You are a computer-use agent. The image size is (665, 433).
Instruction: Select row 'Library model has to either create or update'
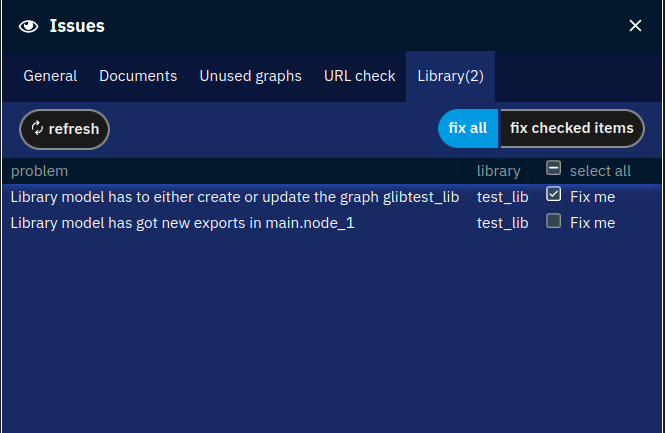pyautogui.click(x=332, y=197)
